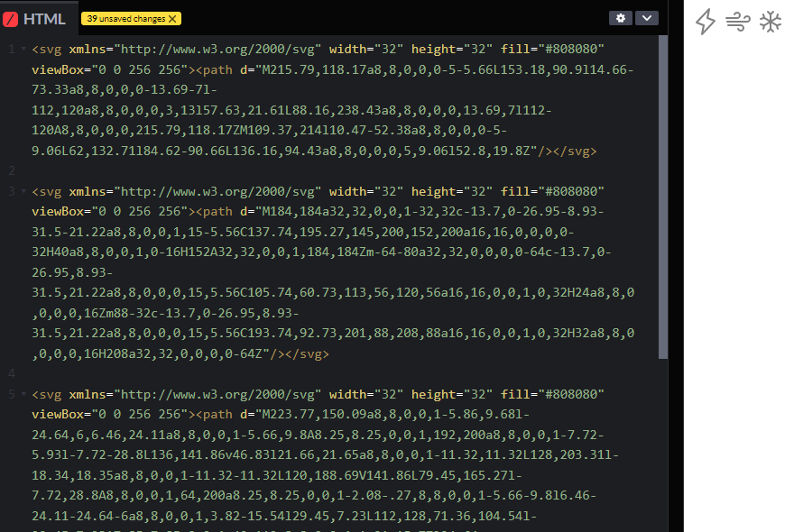This screenshot has width=794, height=532.
Task: Click the opening <svg tag on line 1
Action: 47,49
